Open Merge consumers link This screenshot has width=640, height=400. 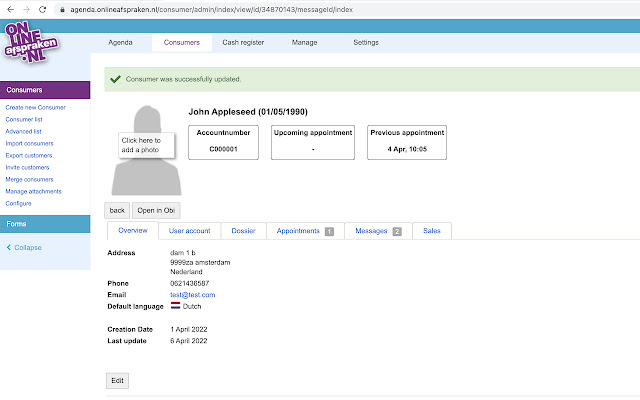coord(29,179)
